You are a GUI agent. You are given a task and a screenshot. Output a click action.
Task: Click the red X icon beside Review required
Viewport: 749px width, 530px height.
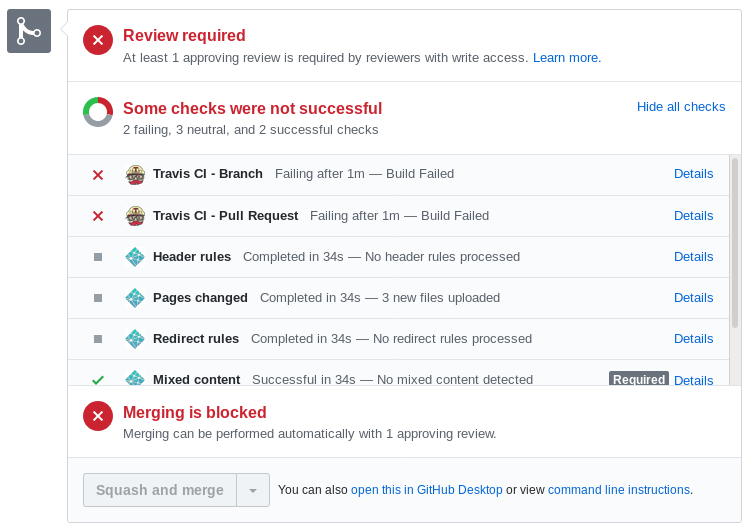tap(98, 40)
